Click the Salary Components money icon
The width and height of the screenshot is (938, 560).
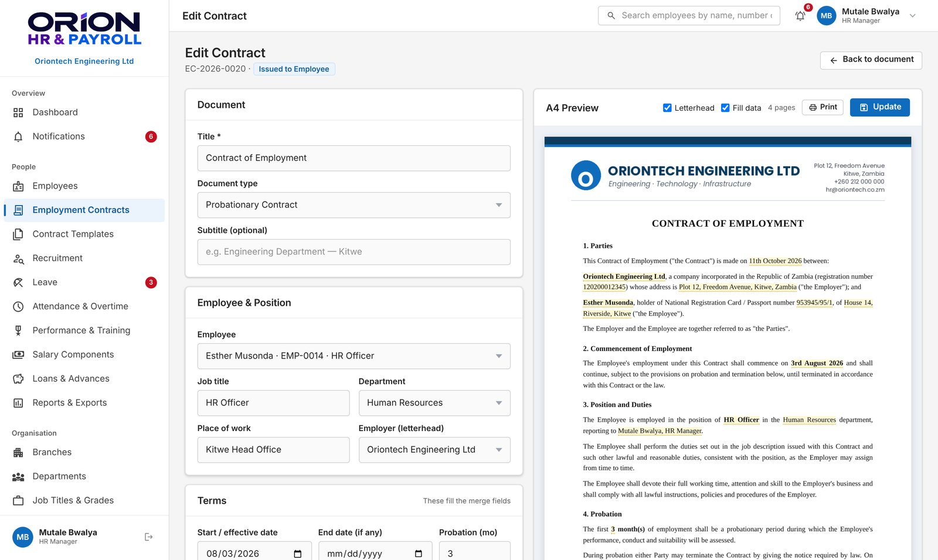click(18, 354)
